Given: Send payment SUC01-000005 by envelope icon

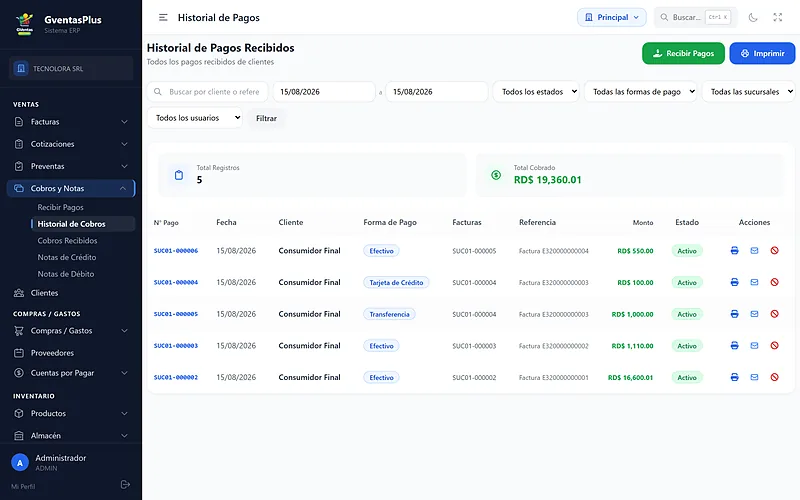Looking at the screenshot, I should (754, 314).
